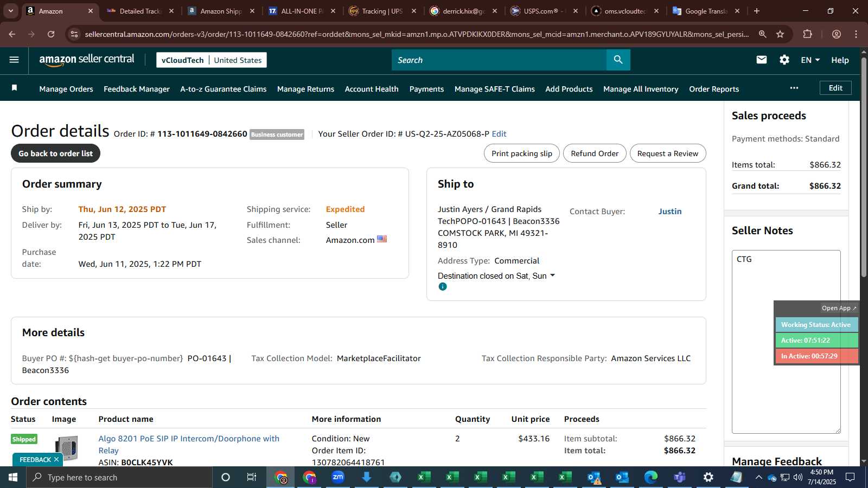This screenshot has width=868, height=488.
Task: Click the Windows taskbar search box
Action: 119,477
